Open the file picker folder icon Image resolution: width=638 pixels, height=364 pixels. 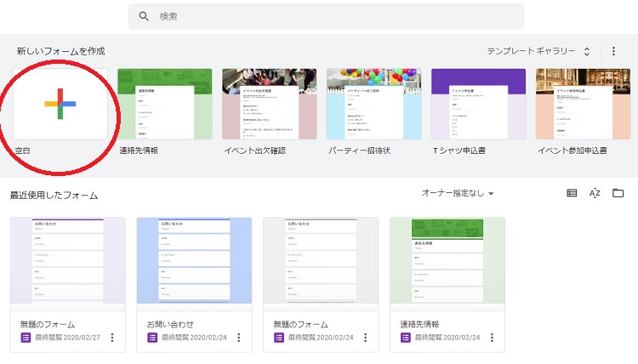pyautogui.click(x=618, y=193)
